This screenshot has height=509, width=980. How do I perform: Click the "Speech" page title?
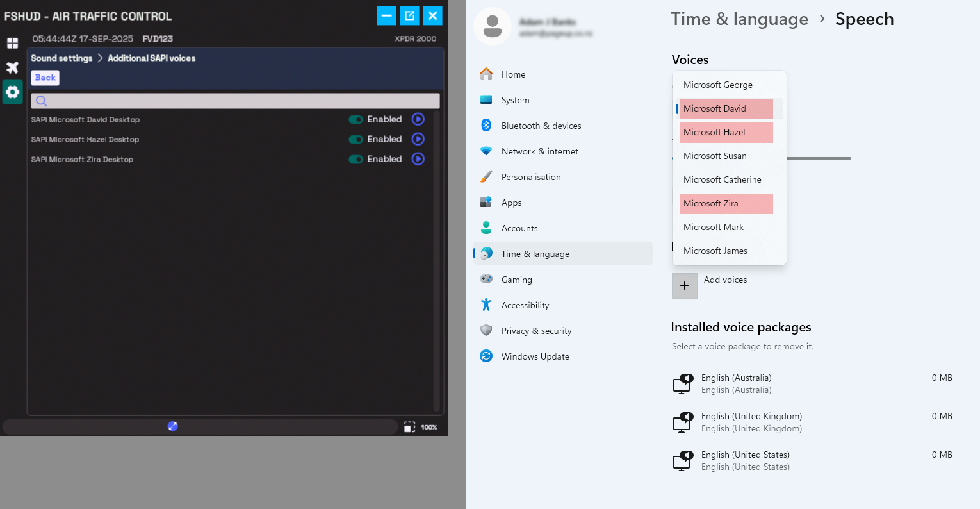point(865,19)
